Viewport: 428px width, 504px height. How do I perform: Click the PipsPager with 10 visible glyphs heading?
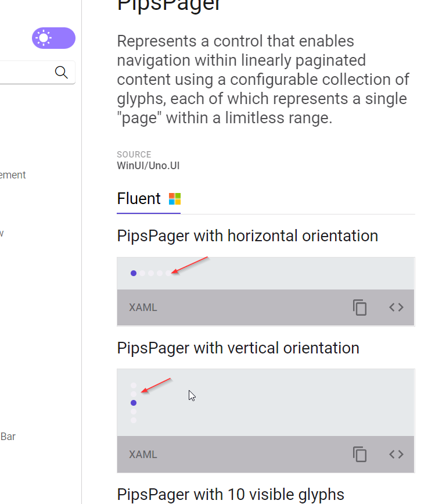click(x=230, y=494)
